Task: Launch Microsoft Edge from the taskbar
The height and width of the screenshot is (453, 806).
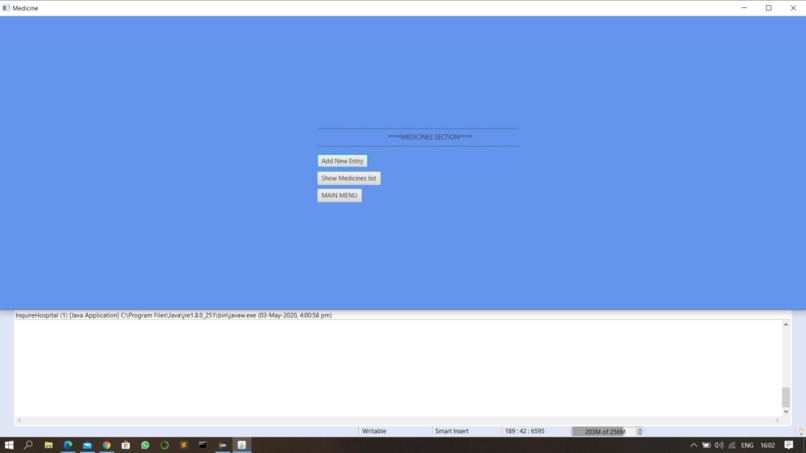Action: click(x=68, y=445)
